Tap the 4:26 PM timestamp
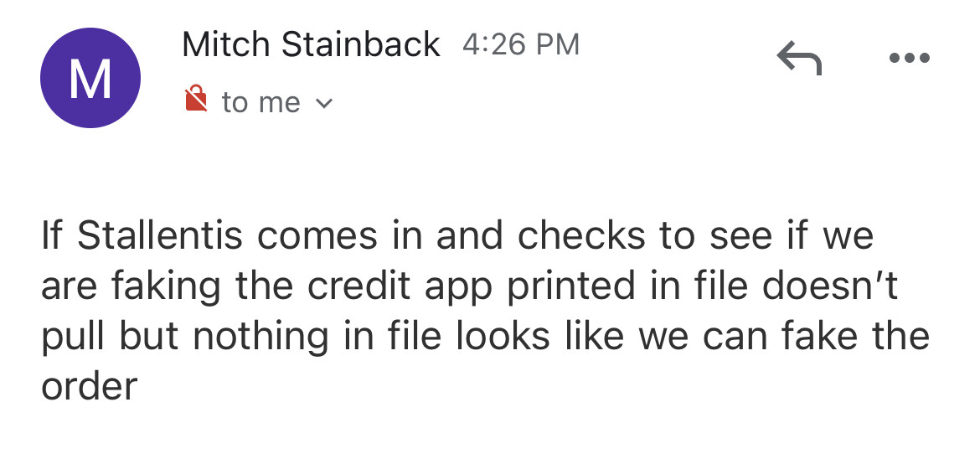 520,45
